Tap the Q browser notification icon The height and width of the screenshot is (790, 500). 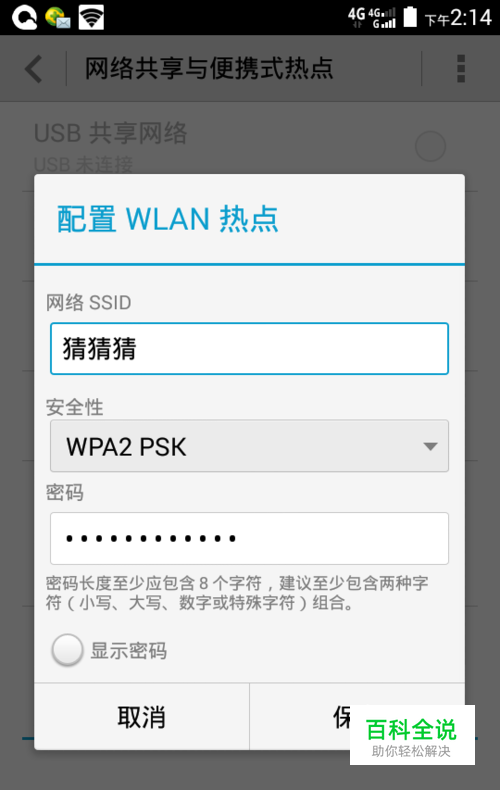[25, 18]
